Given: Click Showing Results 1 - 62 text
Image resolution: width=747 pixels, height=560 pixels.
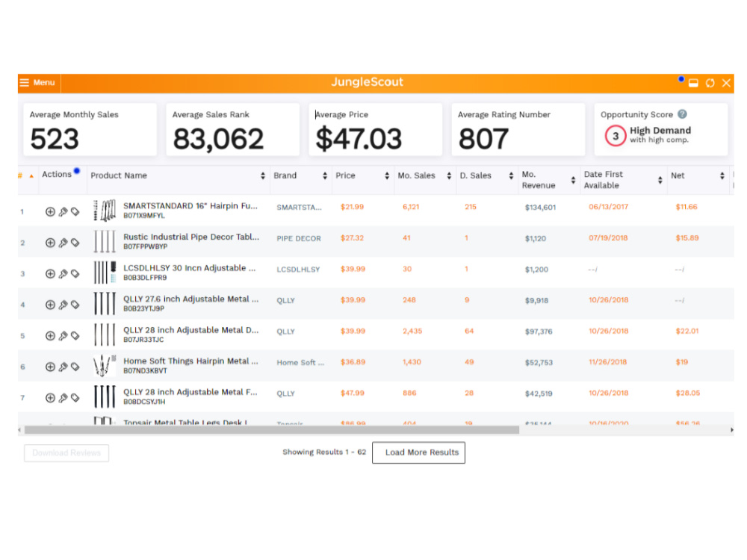Looking at the screenshot, I should [324, 452].
